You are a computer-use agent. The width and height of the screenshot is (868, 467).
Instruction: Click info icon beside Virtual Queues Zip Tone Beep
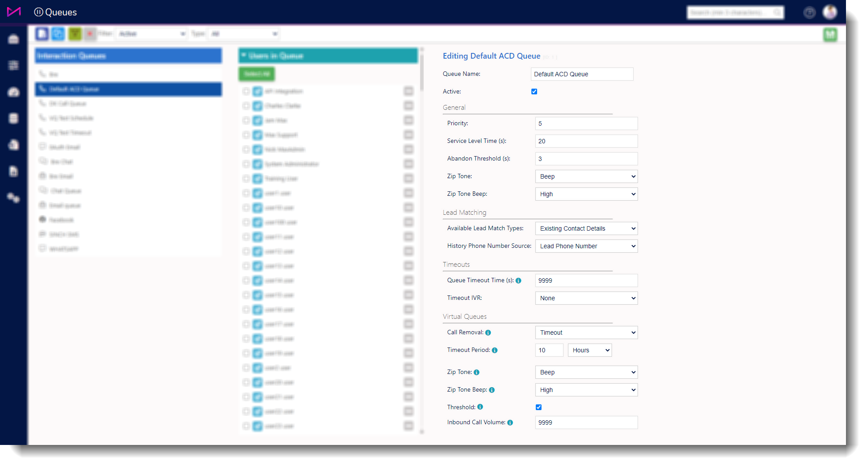(x=492, y=390)
